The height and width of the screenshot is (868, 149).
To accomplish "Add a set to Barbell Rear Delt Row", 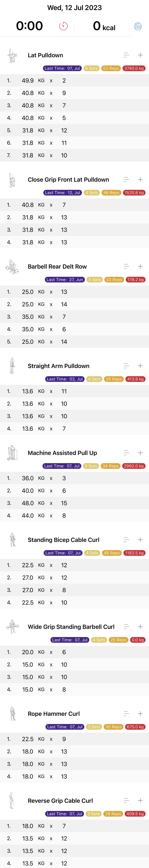I will (140, 267).
